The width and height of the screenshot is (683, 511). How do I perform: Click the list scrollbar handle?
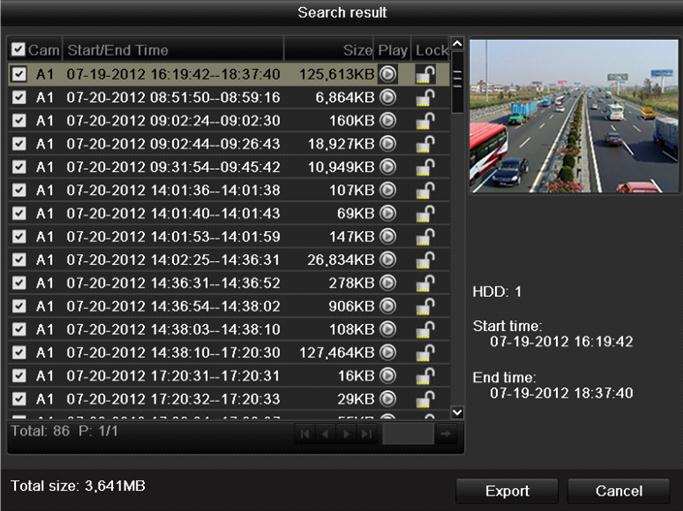coord(457,82)
